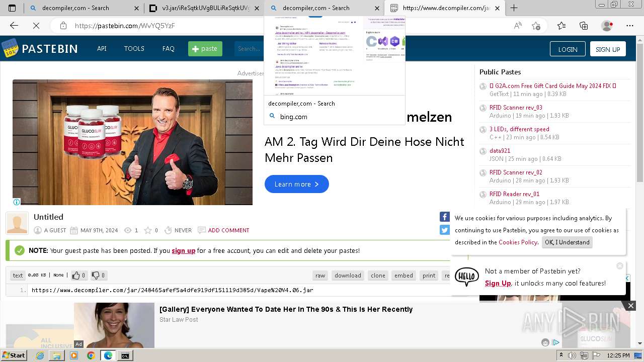Go back with the browser arrow
The height and width of the screenshot is (362, 644).
(14, 26)
